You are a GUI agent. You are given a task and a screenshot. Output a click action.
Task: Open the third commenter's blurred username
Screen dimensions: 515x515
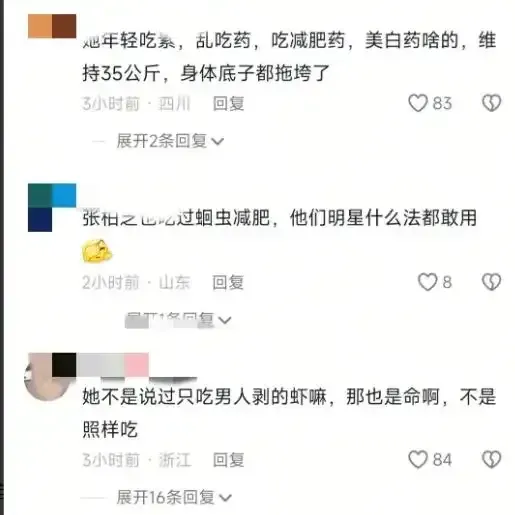[x=124, y=366]
